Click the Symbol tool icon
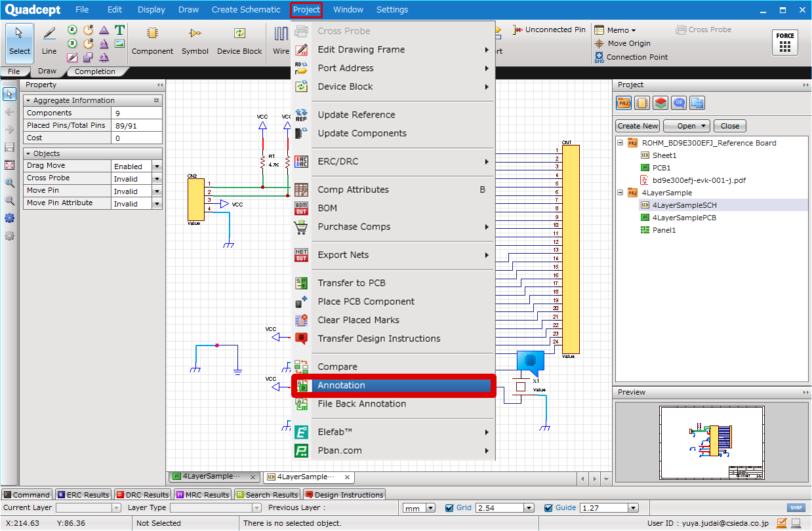This screenshot has width=812, height=531. click(195, 40)
